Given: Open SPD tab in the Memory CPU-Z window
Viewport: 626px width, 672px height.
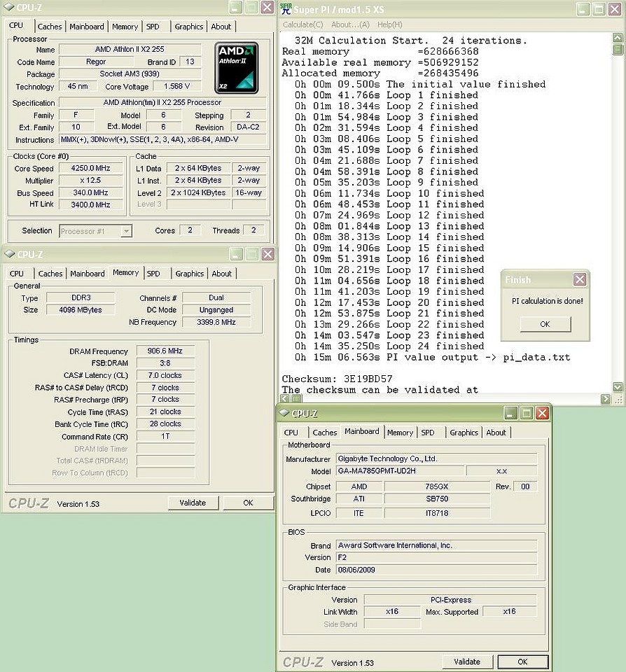Looking at the screenshot, I should [153, 274].
